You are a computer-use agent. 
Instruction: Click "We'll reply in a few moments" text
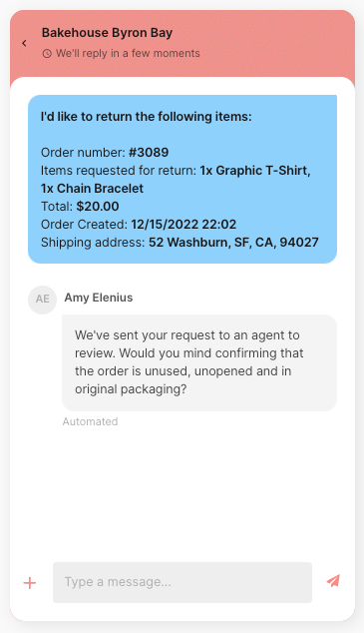[x=128, y=53]
